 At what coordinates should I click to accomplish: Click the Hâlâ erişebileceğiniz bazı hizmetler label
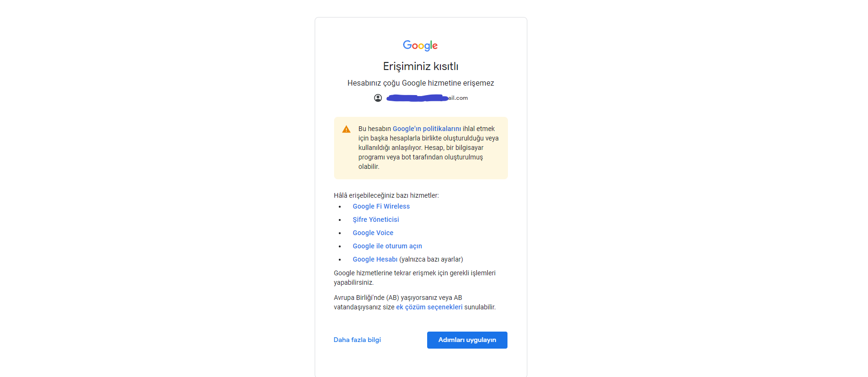(386, 195)
